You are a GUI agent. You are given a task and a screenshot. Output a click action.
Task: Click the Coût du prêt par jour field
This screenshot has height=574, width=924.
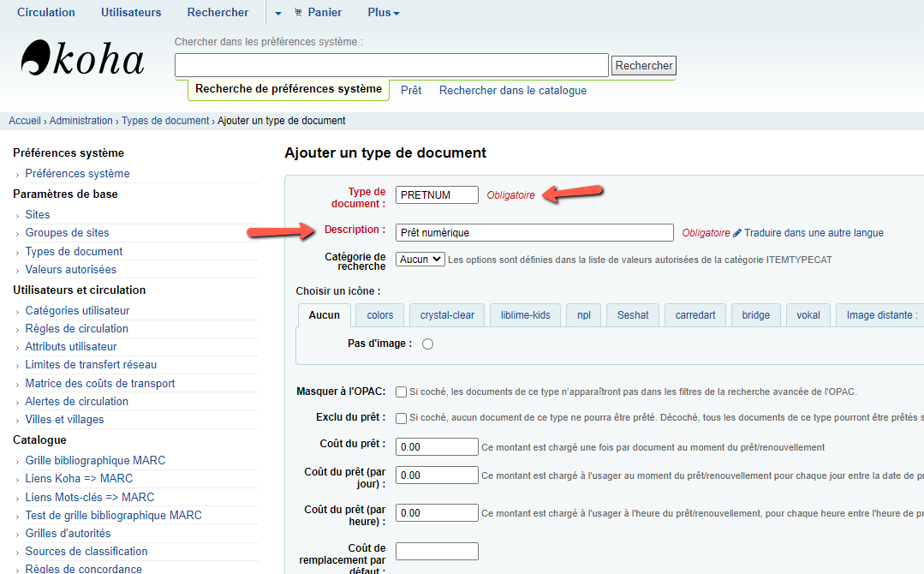437,475
